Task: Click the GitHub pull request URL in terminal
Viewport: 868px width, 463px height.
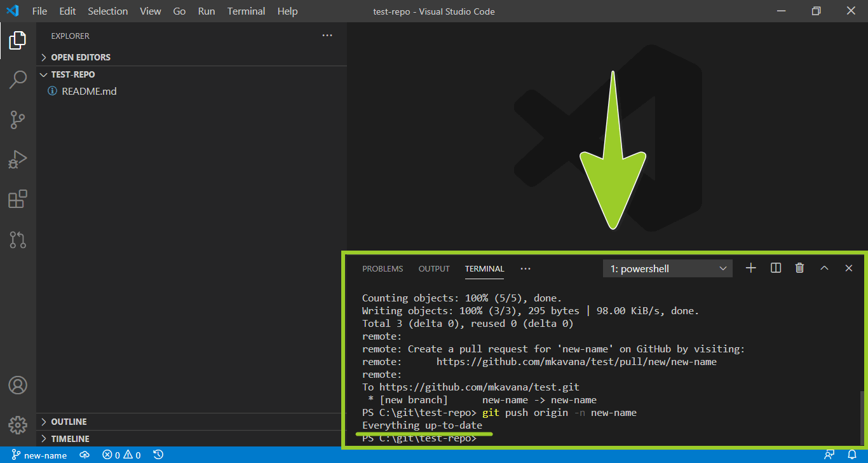Action: (x=576, y=362)
